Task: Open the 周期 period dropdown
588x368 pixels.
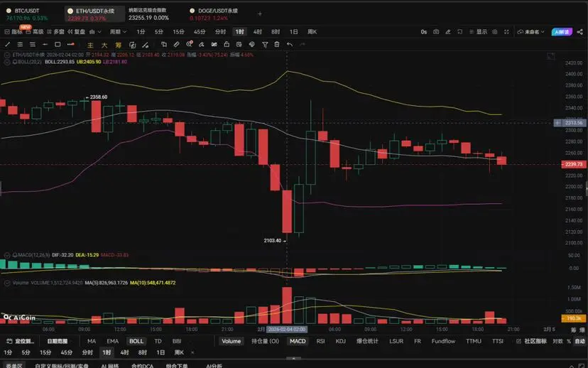Action: pyautogui.click(x=118, y=32)
